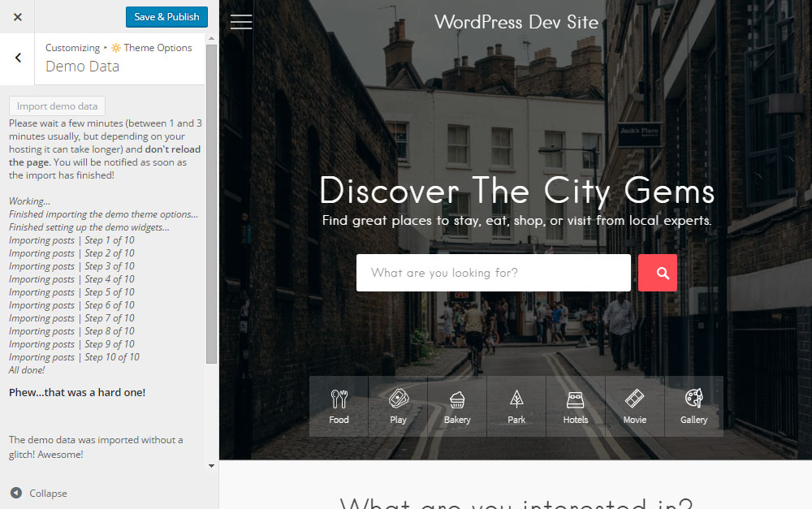Open the WordPress Dev Site title link

[x=516, y=22]
